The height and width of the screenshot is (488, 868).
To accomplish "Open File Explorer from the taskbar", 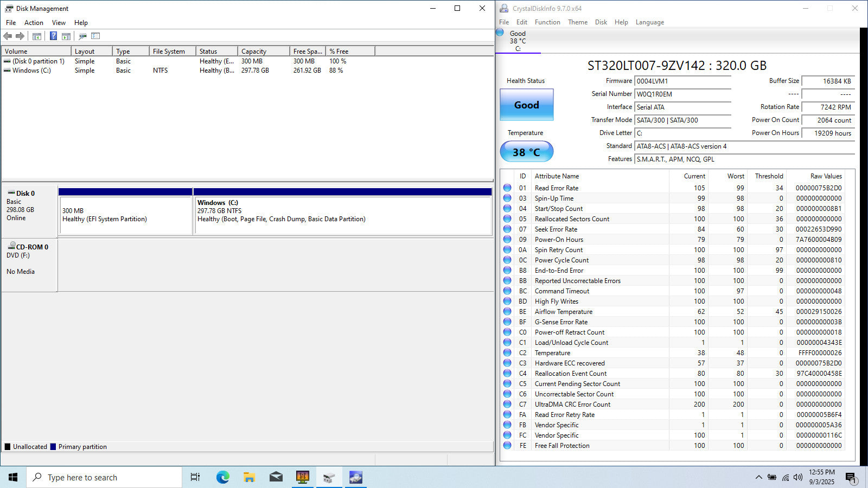I will [249, 477].
